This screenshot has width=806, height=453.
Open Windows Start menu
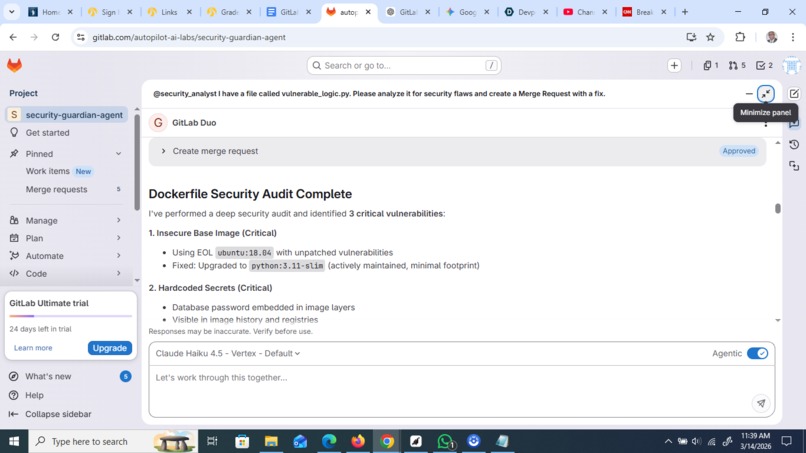click(x=14, y=441)
